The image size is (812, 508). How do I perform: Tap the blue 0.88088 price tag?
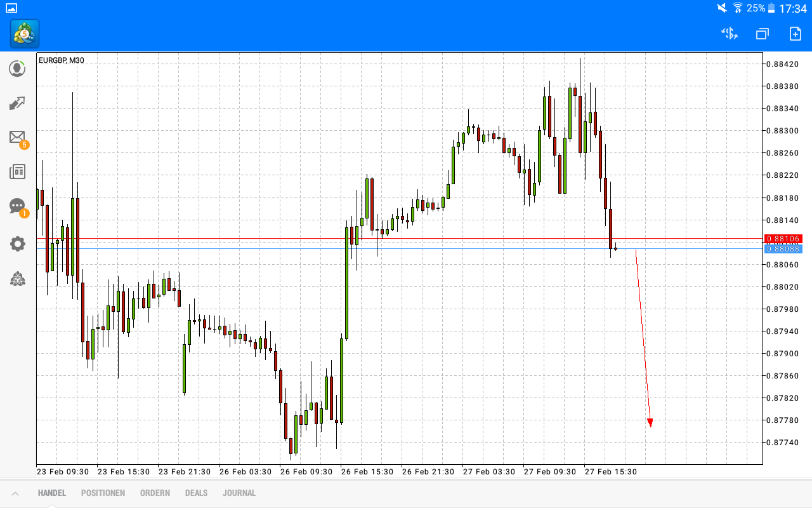783,249
